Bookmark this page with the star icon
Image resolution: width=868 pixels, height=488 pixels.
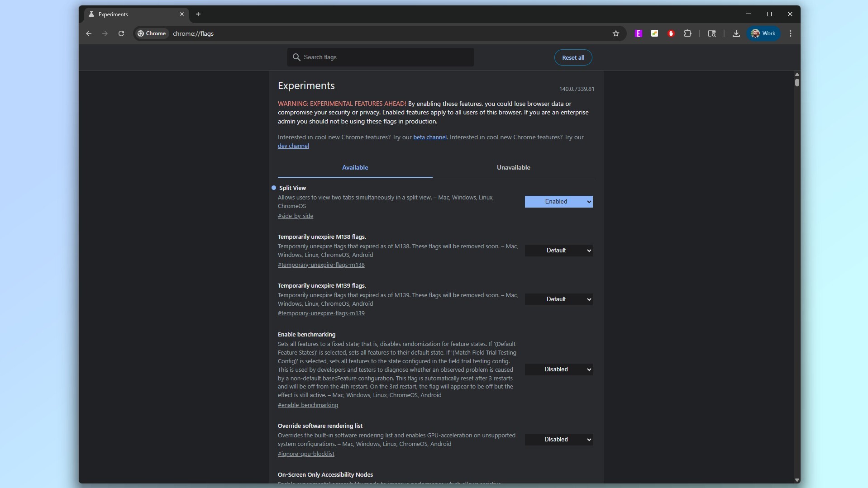(615, 33)
